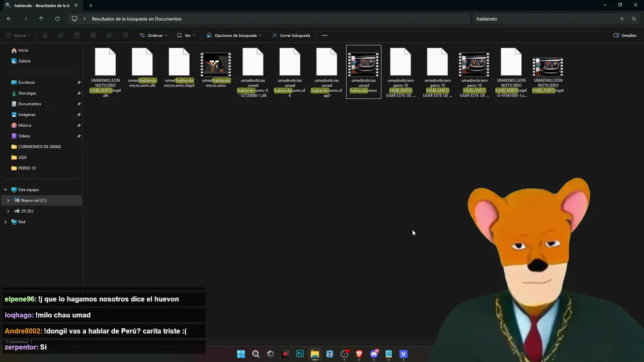Expand the Red network node

tap(6, 222)
